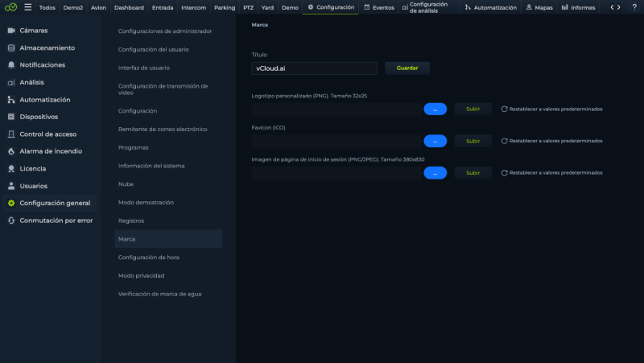Reset Favicon icon to defaults

point(505,141)
